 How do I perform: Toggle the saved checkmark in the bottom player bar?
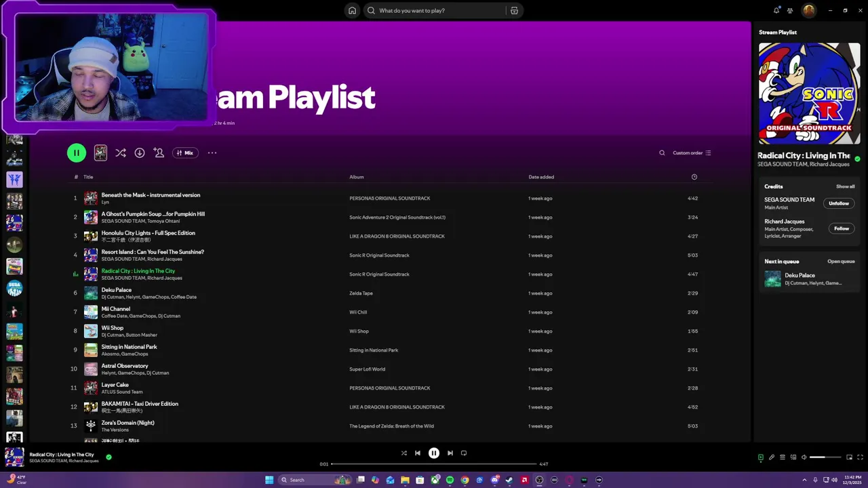coord(108,457)
